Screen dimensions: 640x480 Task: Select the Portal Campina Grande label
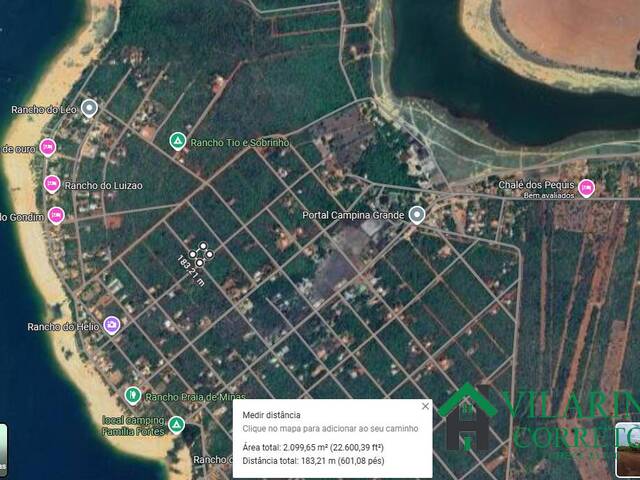tap(353, 215)
